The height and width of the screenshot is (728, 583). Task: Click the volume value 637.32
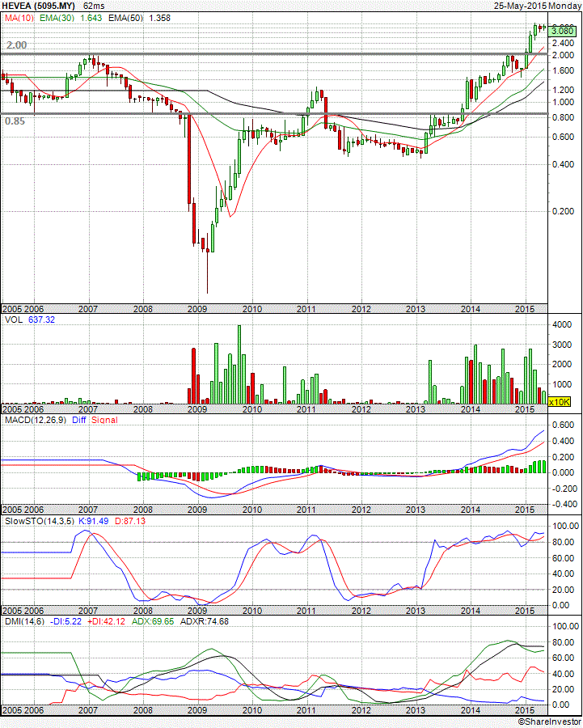coord(41,320)
